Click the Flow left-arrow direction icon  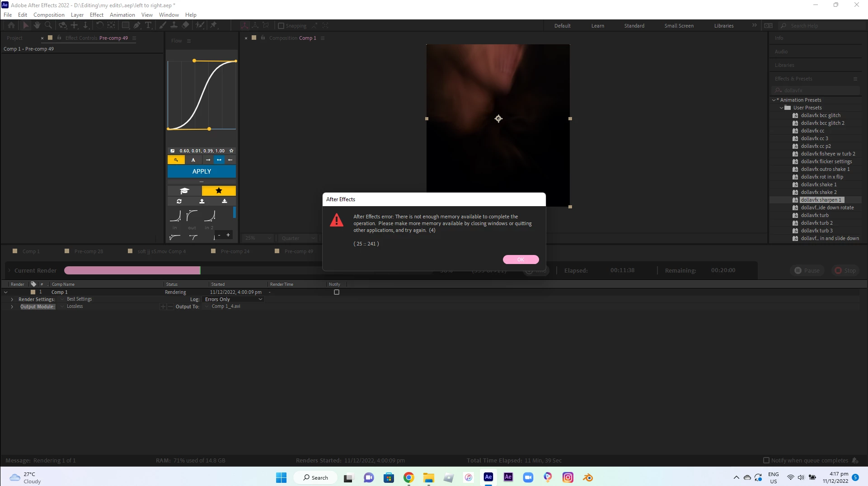pos(230,160)
